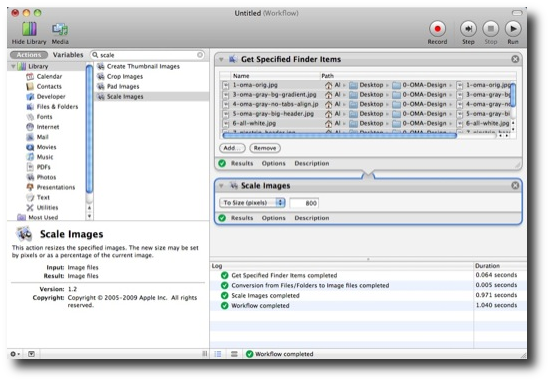Select the 5-oma-gray-big-header.jpg row
The image size is (550, 382).
click(x=365, y=114)
